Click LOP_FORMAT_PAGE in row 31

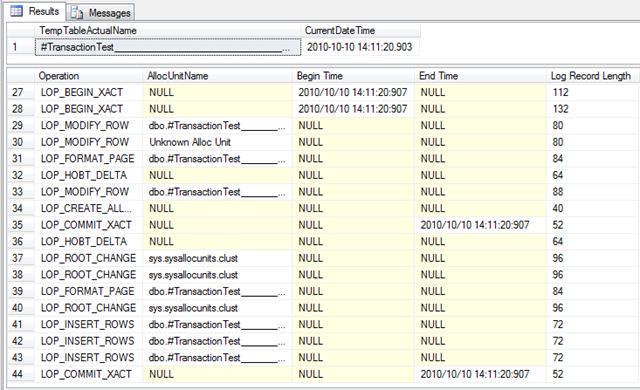89,159
